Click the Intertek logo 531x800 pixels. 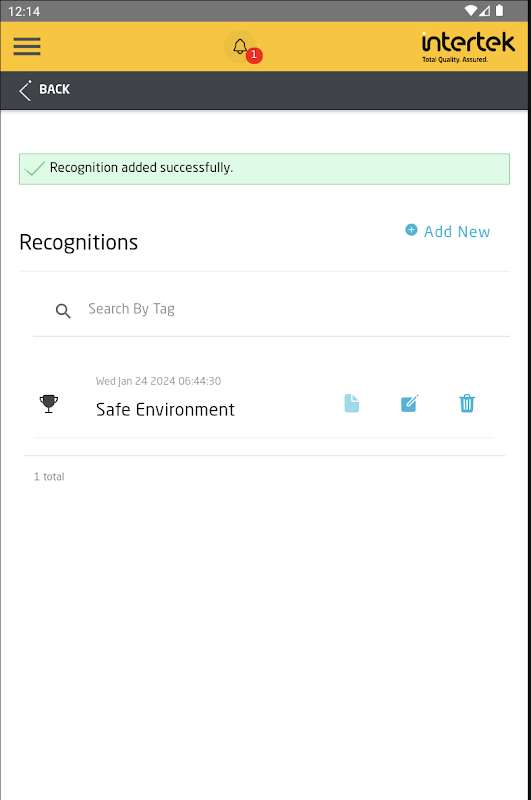(x=468, y=47)
